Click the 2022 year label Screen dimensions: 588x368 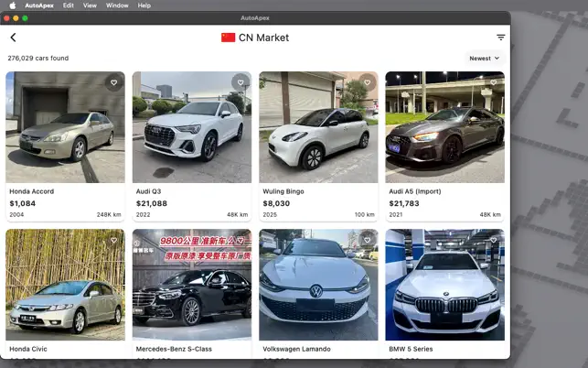(143, 215)
